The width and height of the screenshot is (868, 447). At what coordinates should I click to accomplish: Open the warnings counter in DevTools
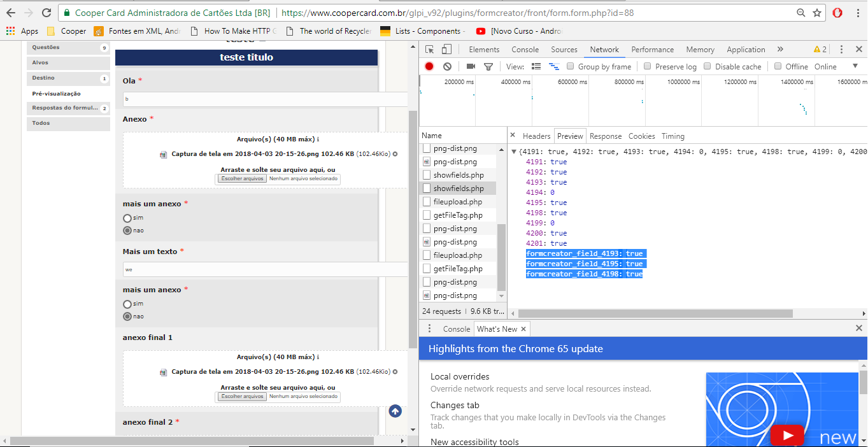822,49
